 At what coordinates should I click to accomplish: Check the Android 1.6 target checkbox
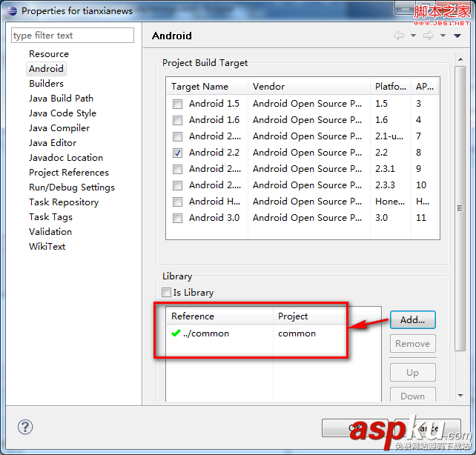pos(178,121)
